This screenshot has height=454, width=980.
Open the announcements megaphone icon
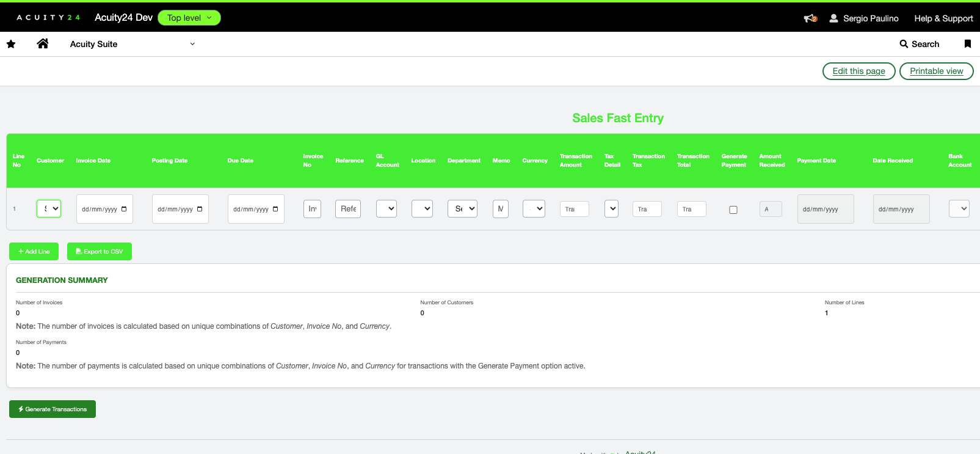810,18
